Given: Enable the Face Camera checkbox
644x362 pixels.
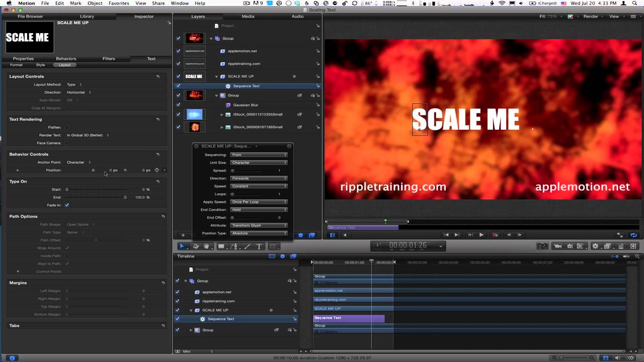Looking at the screenshot, I should click(67, 143).
